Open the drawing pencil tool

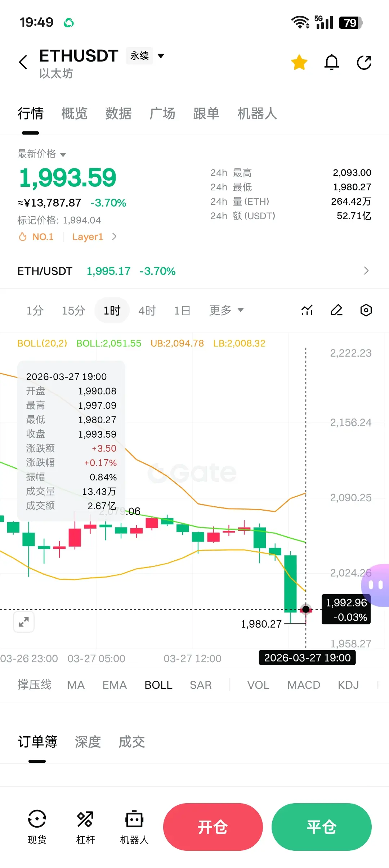[x=336, y=310]
